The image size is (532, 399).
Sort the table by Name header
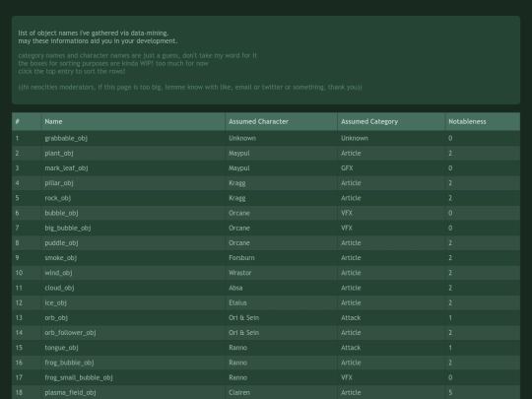(x=133, y=121)
